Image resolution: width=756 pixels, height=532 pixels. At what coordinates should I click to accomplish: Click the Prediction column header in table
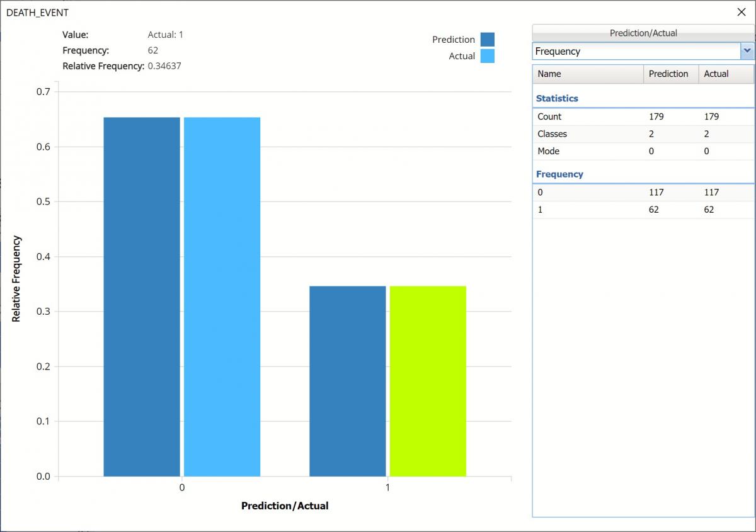tap(670, 74)
